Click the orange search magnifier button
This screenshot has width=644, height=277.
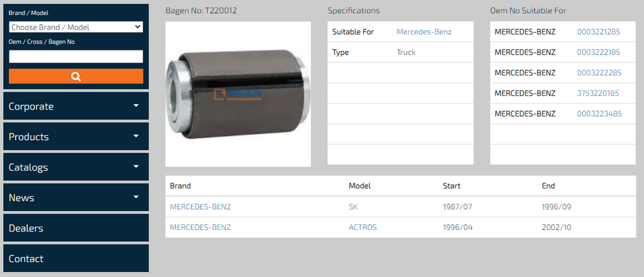tap(75, 77)
